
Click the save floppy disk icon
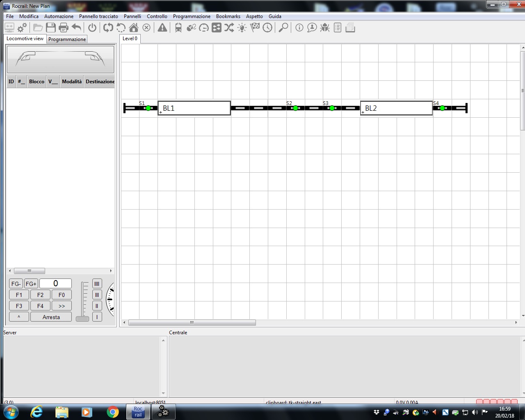point(51,27)
